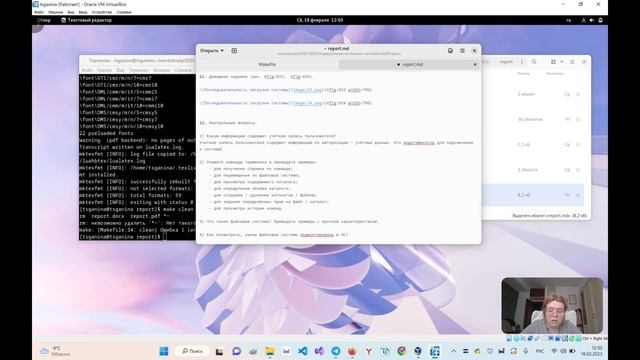
Task: Open 'Терминал' menu in the terminal window
Action: coord(139,70)
